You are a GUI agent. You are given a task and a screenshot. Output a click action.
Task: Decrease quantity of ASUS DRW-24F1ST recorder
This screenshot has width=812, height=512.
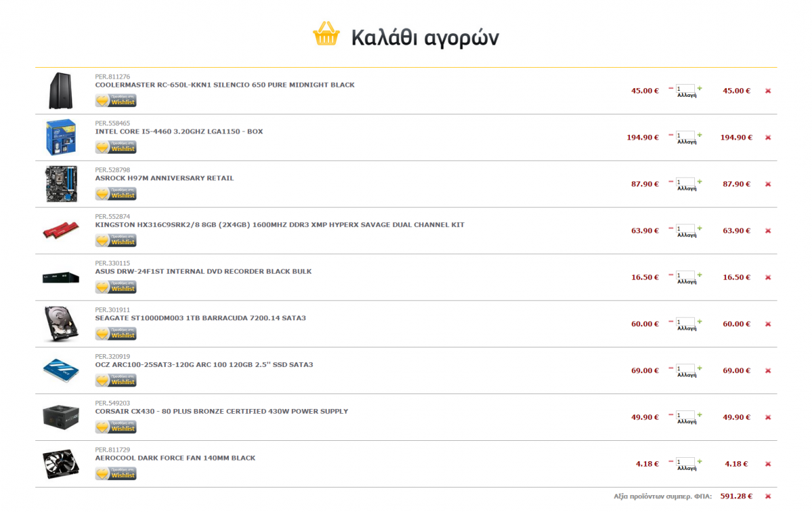coord(671,275)
